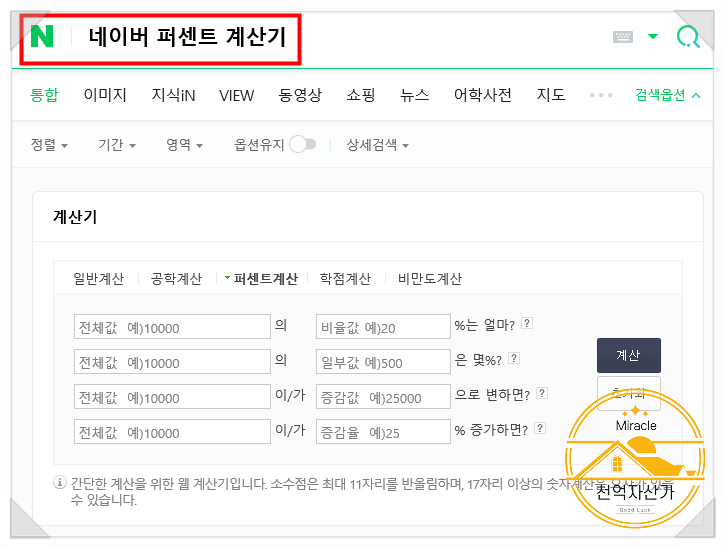725x548 pixels.
Task: Click the 비율값 예)20 input field
Action: [383, 326]
